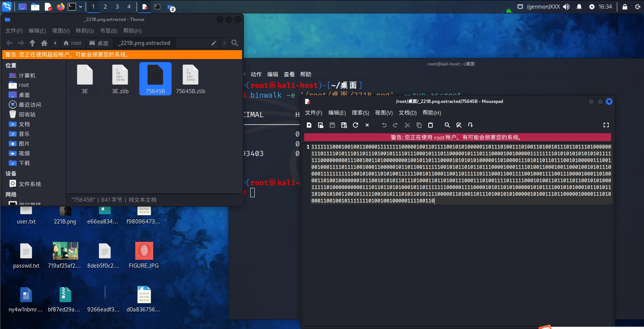Click the Save icon in Mousepad toolbar
Image resolution: width=644 pixels, height=329 pixels.
332,125
